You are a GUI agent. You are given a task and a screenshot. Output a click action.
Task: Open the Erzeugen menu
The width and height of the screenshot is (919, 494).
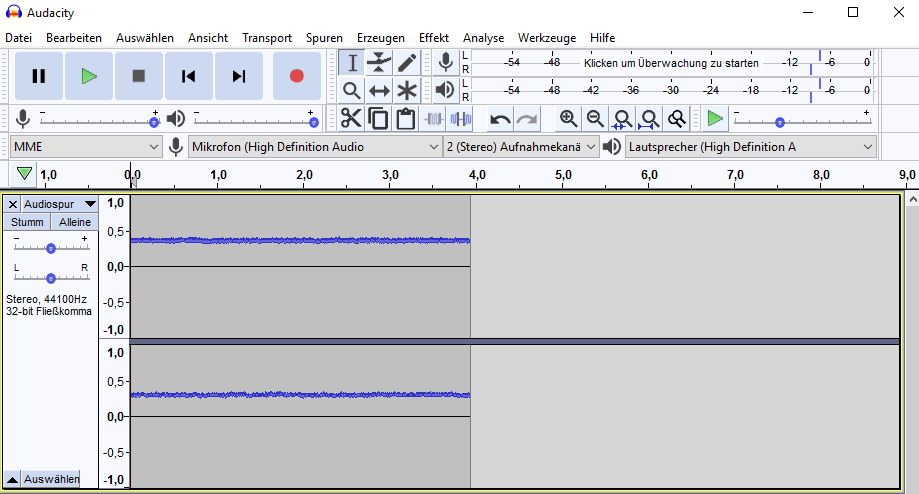click(x=380, y=38)
